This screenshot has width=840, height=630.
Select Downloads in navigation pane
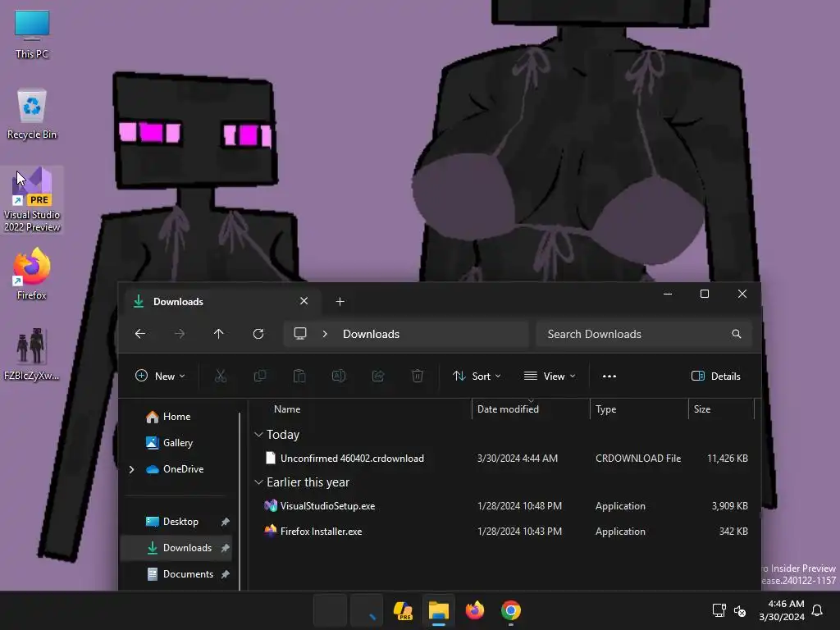click(x=187, y=547)
